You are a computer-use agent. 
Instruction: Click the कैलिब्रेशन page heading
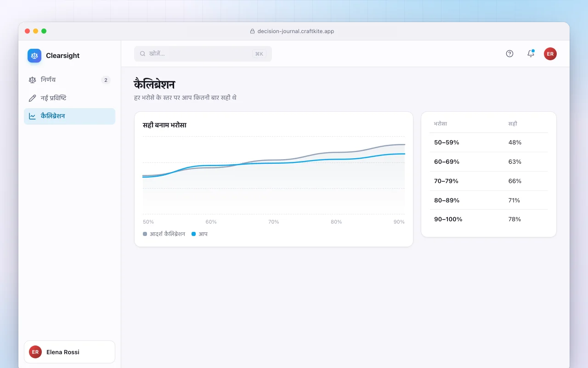[154, 85]
